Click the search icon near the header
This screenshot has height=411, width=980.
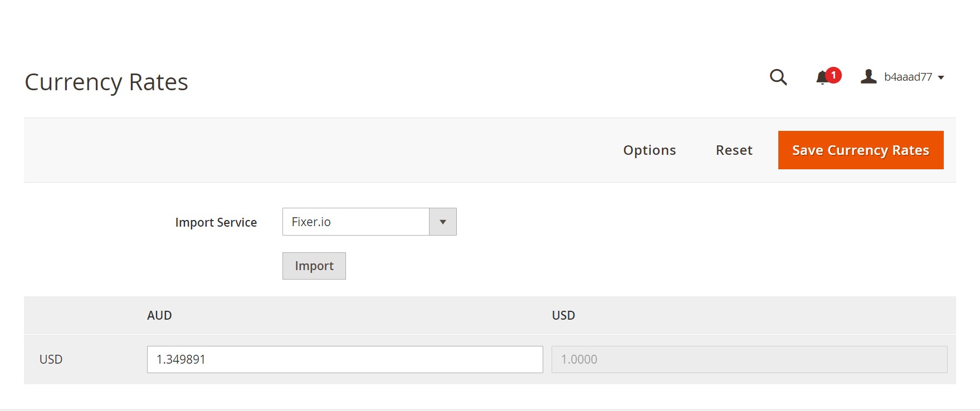coord(778,77)
